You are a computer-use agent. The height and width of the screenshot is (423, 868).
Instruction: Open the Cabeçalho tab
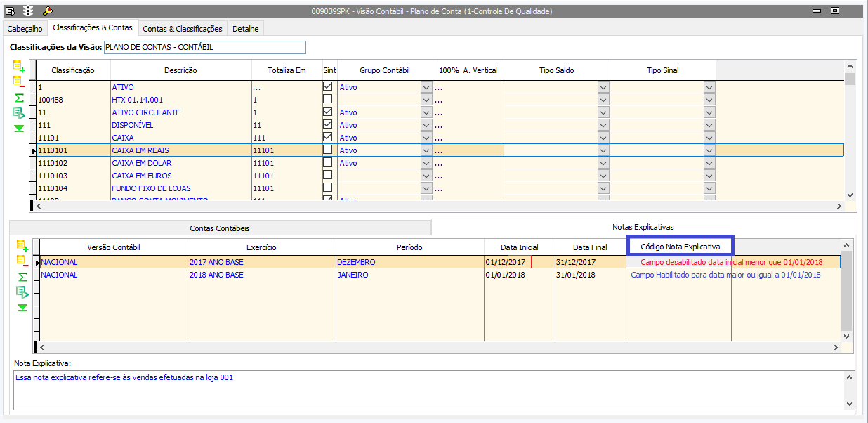tap(25, 29)
